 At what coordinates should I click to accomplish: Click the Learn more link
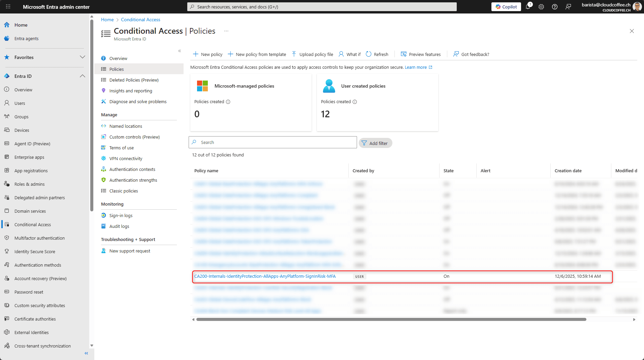(416, 67)
